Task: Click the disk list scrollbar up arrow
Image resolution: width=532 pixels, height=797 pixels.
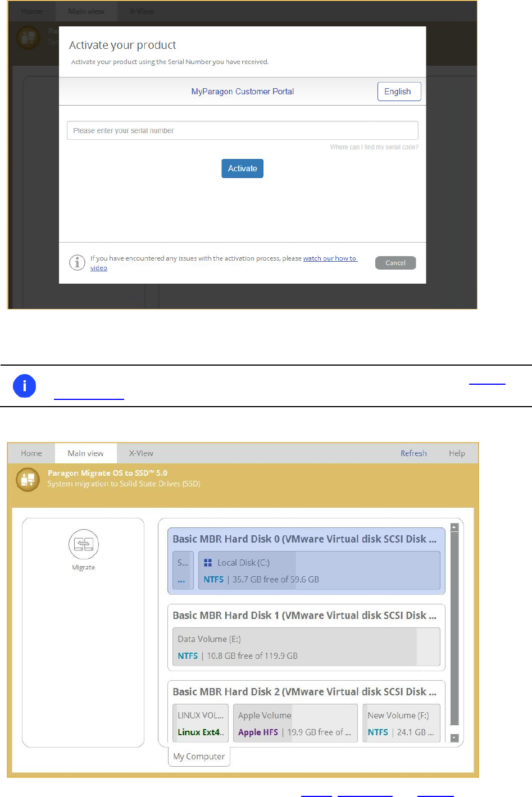Action: point(454,527)
